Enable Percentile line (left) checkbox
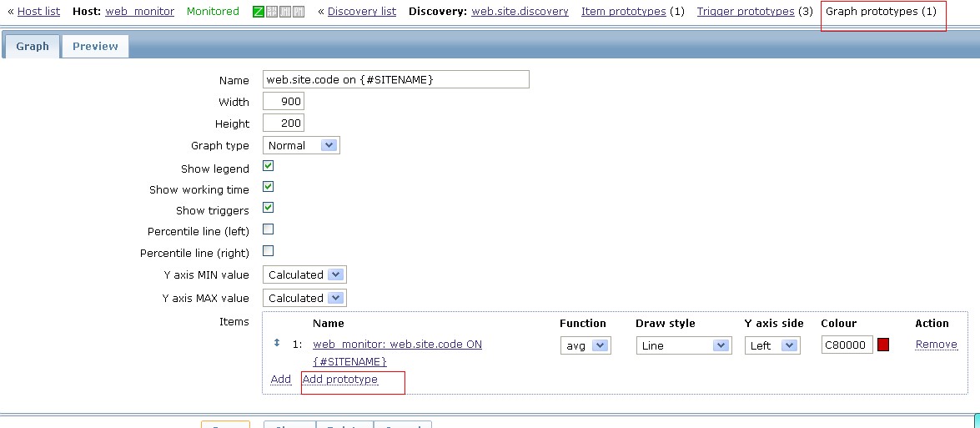Screen dimensions: 980x428 coord(268,229)
